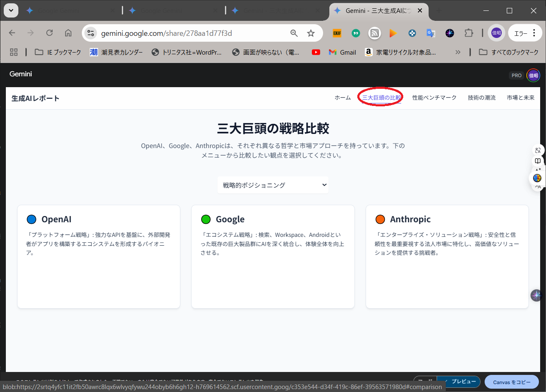Image resolution: width=546 pixels, height=392 pixels.
Task: Click the Canvas をコピー button
Action: point(512,382)
